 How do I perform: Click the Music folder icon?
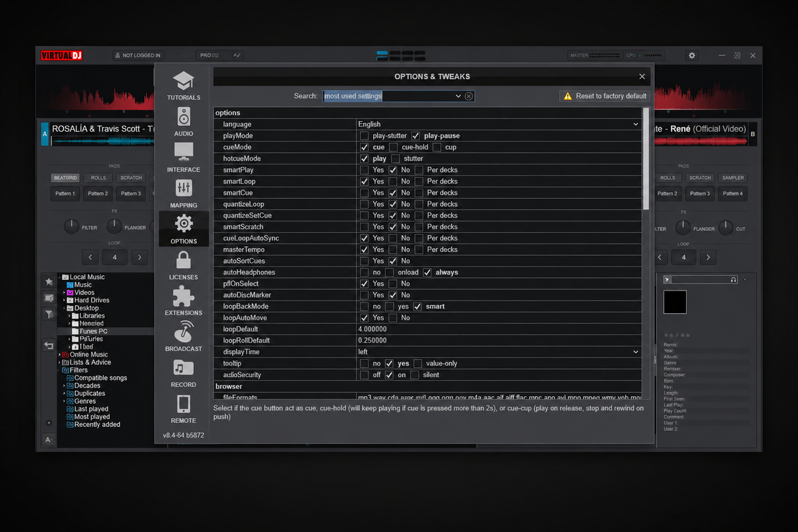point(70,285)
